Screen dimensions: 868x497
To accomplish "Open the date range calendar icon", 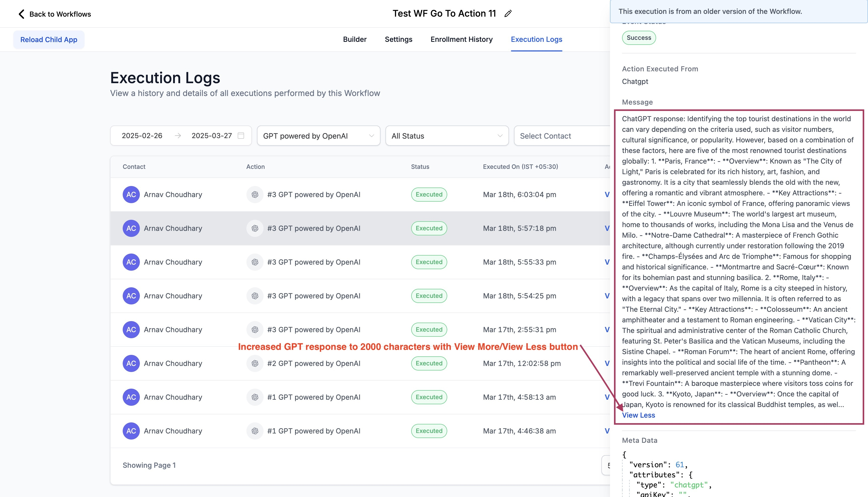I will pos(241,136).
